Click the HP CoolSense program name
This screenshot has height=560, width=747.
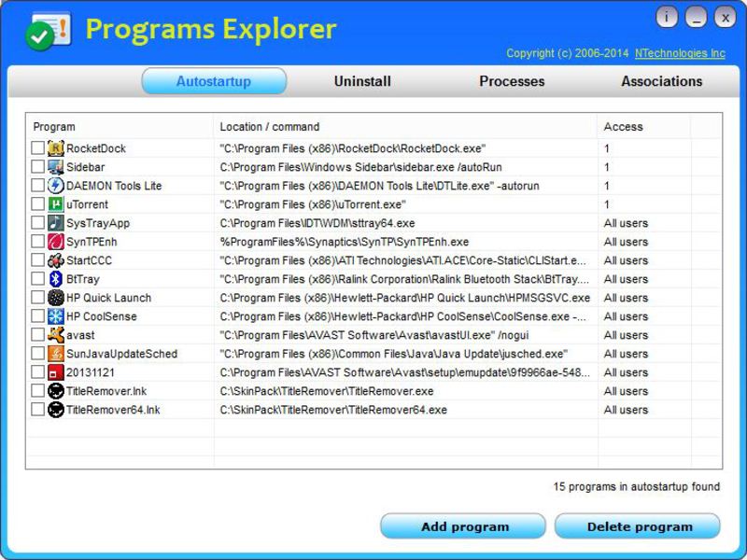click(x=102, y=316)
